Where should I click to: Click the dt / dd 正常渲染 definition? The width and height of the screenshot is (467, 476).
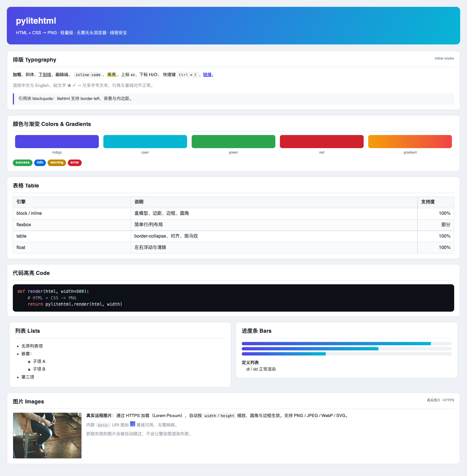click(x=261, y=369)
